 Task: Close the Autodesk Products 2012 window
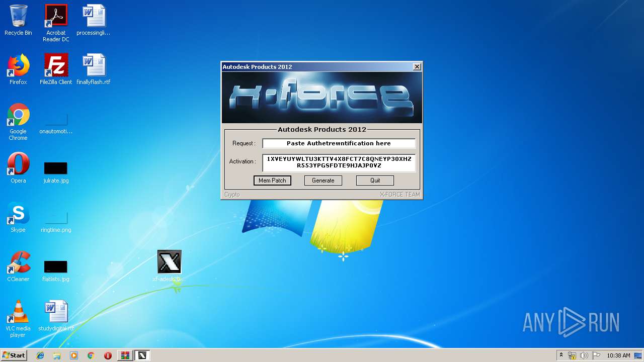pyautogui.click(x=417, y=67)
